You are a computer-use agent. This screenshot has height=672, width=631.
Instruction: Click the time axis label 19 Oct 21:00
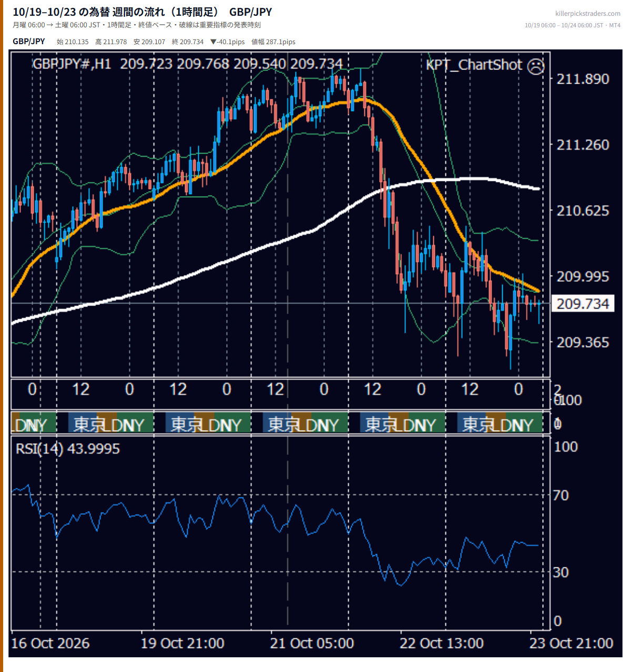click(182, 643)
